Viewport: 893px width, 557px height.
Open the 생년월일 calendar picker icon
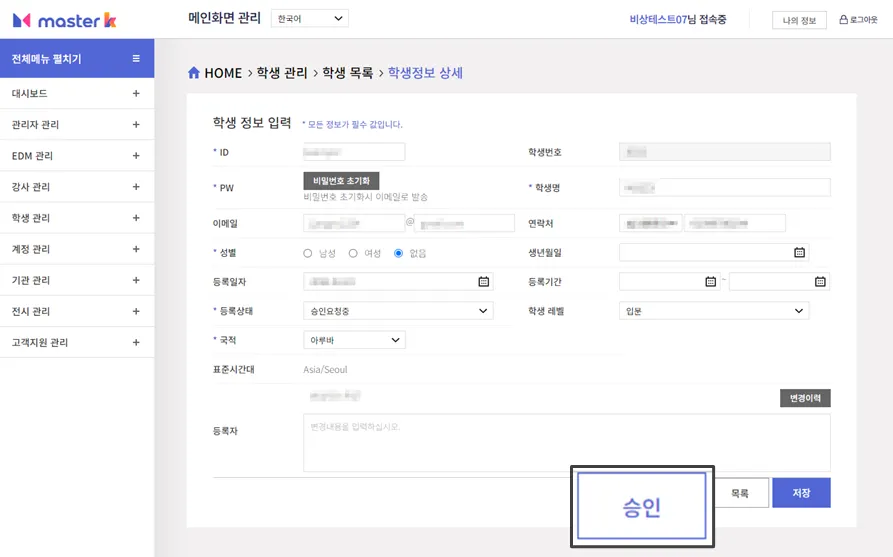click(799, 252)
